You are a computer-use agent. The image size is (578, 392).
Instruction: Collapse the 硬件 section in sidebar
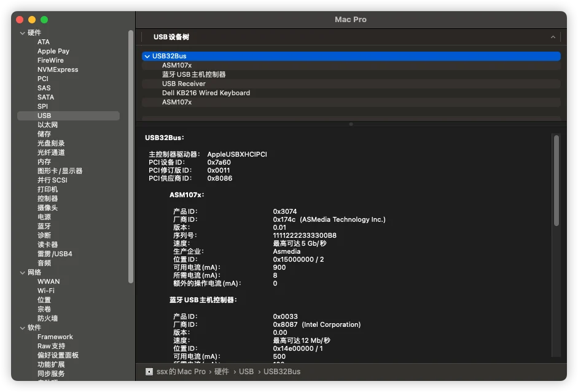point(23,33)
